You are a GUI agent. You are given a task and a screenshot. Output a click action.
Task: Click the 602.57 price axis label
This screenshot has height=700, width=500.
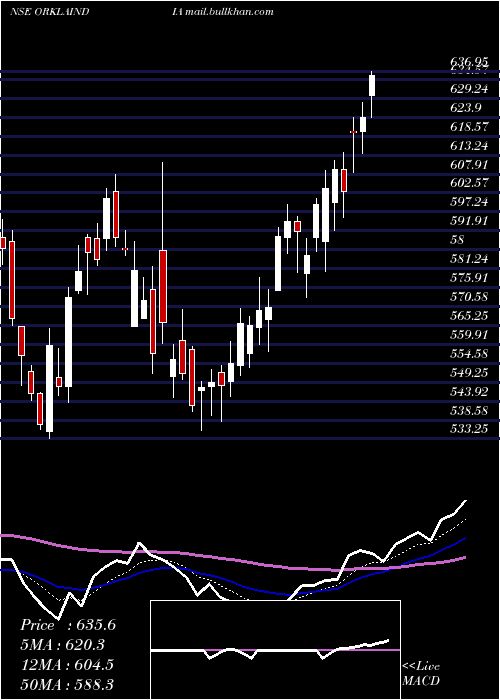(x=469, y=184)
